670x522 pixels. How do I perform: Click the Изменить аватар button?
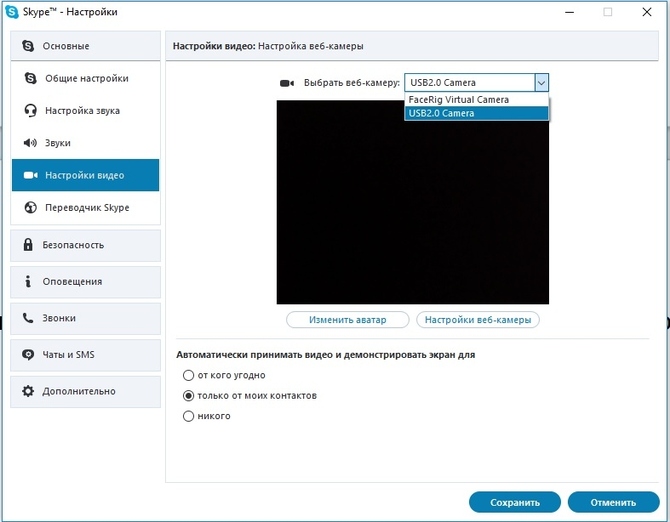tap(347, 320)
